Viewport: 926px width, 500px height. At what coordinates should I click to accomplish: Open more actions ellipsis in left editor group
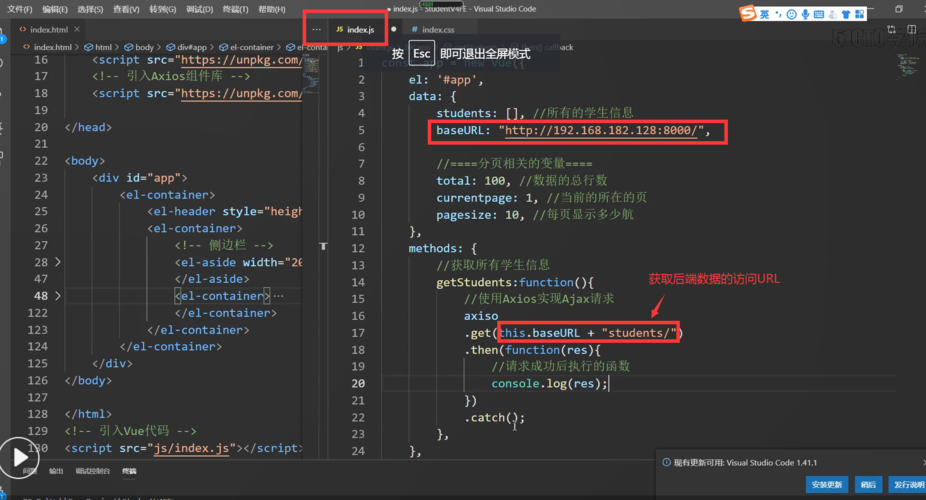coord(317,29)
